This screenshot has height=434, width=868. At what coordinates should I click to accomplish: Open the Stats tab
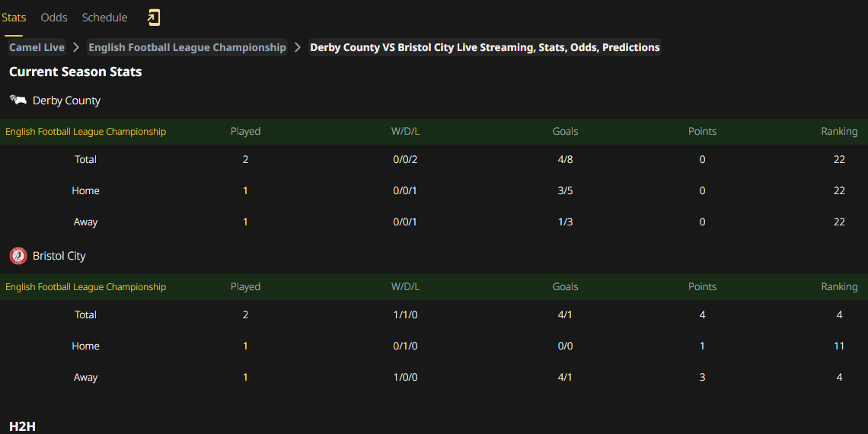14,18
